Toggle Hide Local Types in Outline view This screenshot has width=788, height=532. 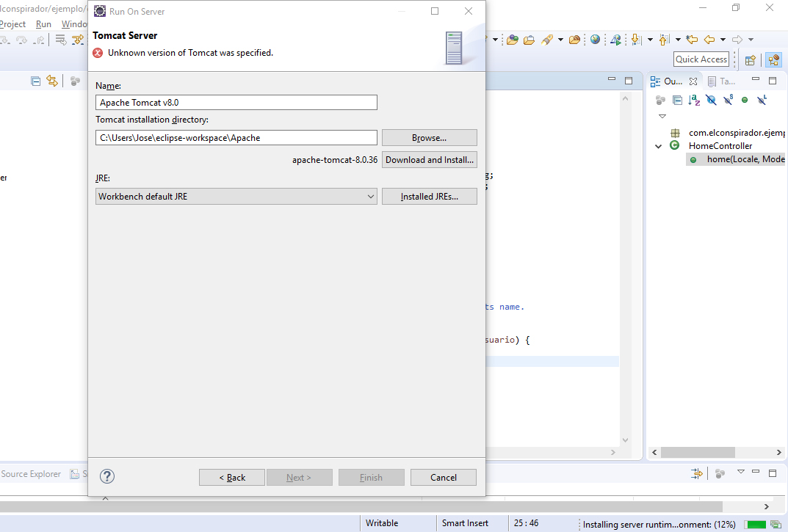tap(762, 100)
